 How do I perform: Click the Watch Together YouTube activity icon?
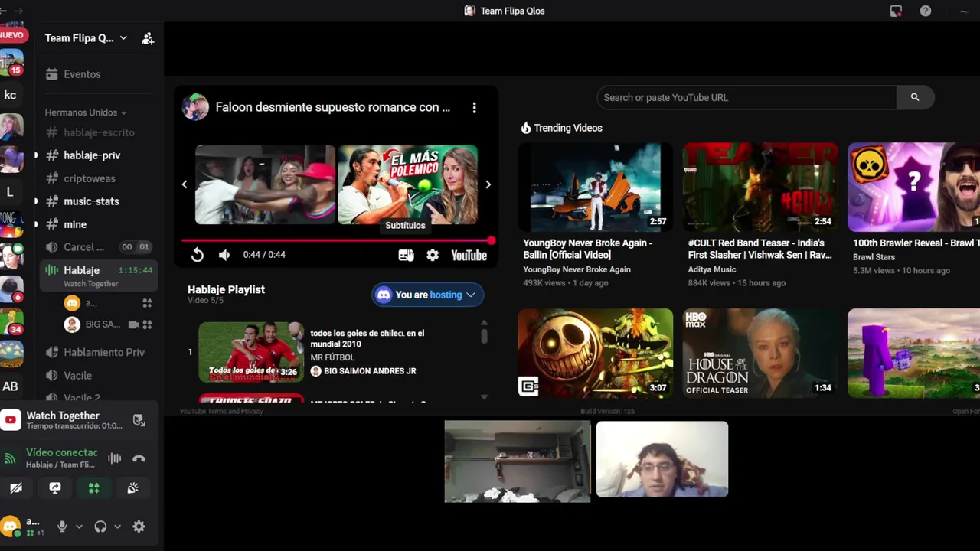coord(11,419)
